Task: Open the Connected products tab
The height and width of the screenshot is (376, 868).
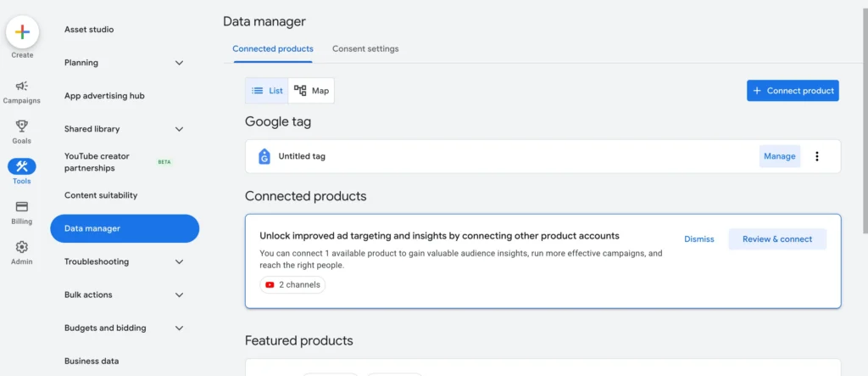Action: pyautogui.click(x=273, y=48)
